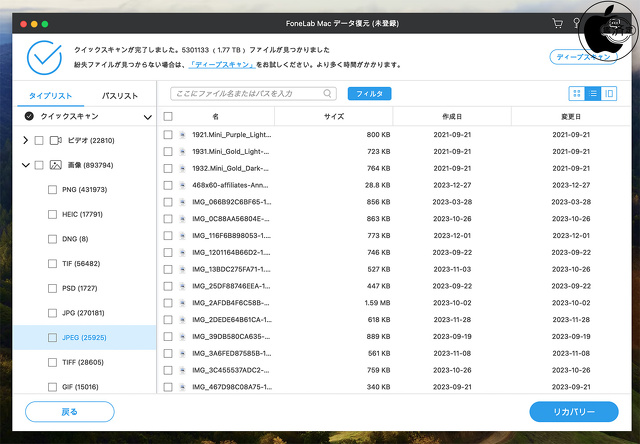Click the blue filter button
640x444 pixels.
click(x=369, y=93)
